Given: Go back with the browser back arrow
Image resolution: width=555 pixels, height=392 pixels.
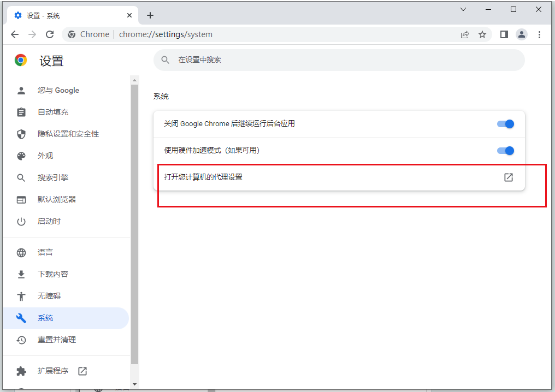Looking at the screenshot, I should tap(15, 34).
